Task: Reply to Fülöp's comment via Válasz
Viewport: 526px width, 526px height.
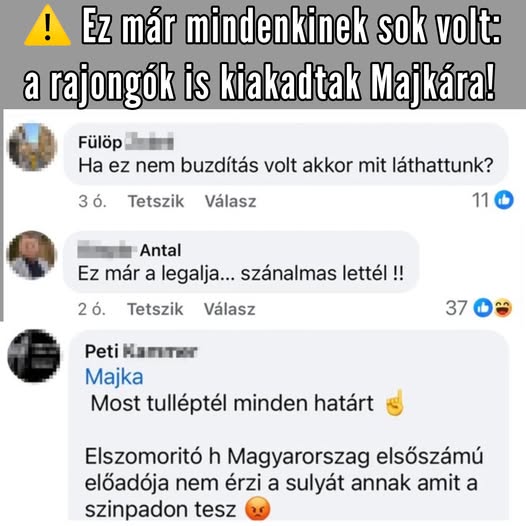Action: [230, 201]
